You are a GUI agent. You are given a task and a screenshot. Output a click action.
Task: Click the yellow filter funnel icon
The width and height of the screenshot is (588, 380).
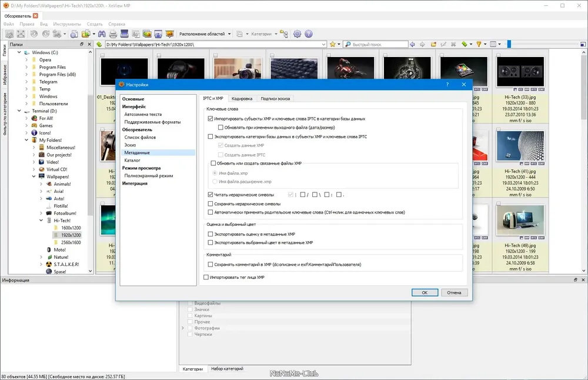click(479, 44)
